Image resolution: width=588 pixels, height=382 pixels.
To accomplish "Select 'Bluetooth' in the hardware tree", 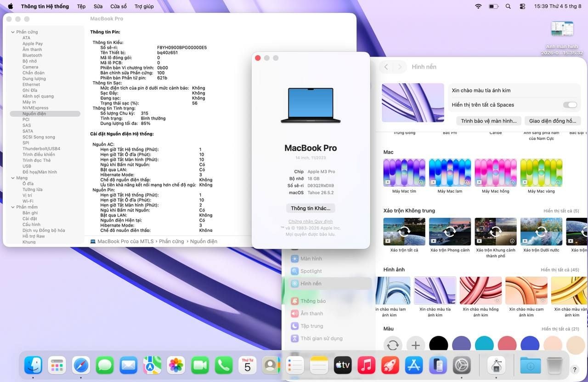I will [x=32, y=56].
